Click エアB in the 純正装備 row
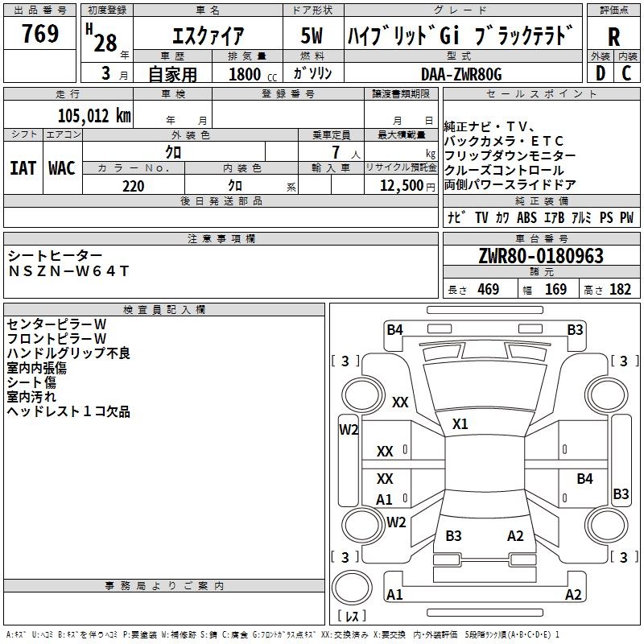 pos(554,217)
